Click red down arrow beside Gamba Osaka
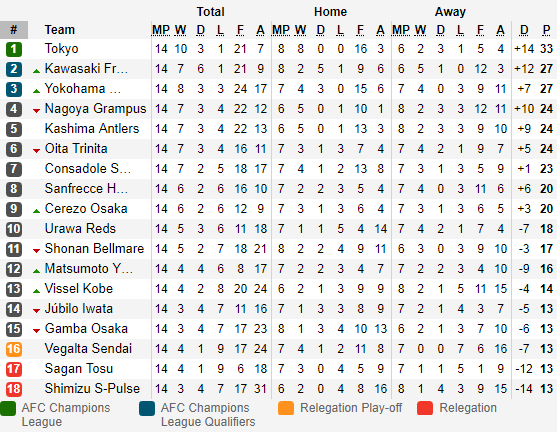This screenshot has width=557, height=432. click(x=36, y=331)
